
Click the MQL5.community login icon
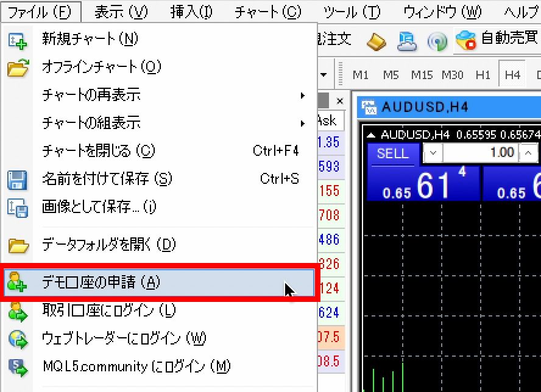(18, 367)
